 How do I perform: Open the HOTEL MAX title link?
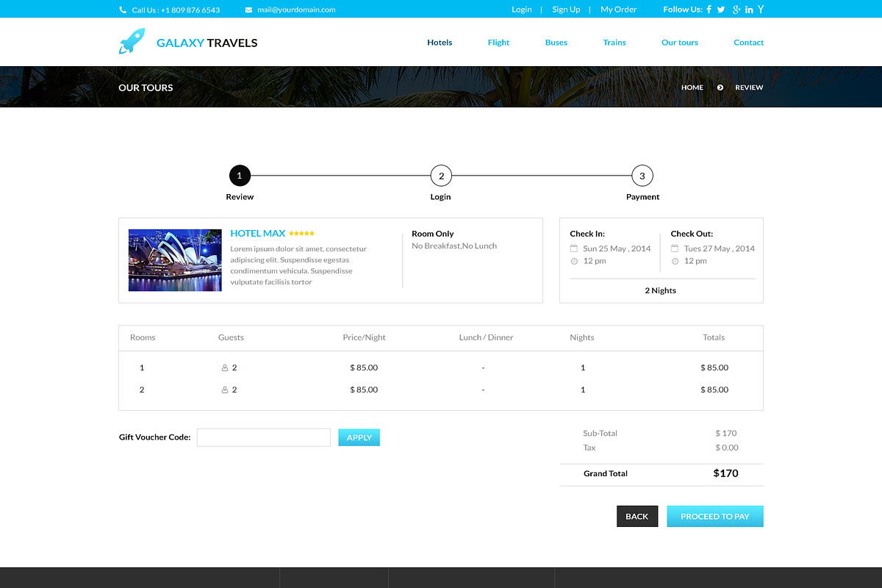pos(258,233)
